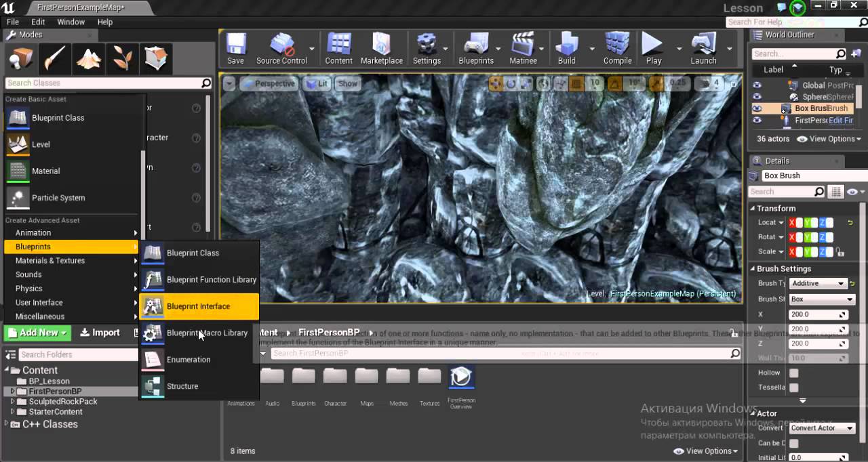Click the Perspective viewport button
Image resolution: width=868 pixels, height=462 pixels.
point(269,83)
